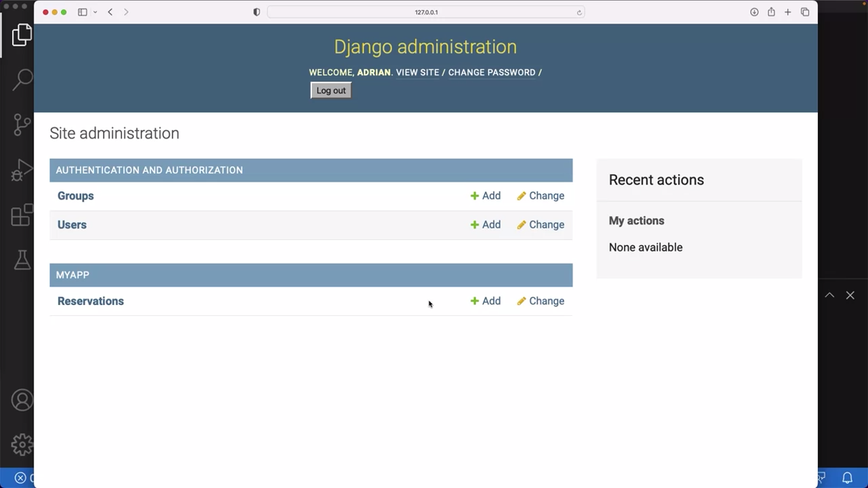Expand the sidebar dropdown chevron

(x=95, y=12)
